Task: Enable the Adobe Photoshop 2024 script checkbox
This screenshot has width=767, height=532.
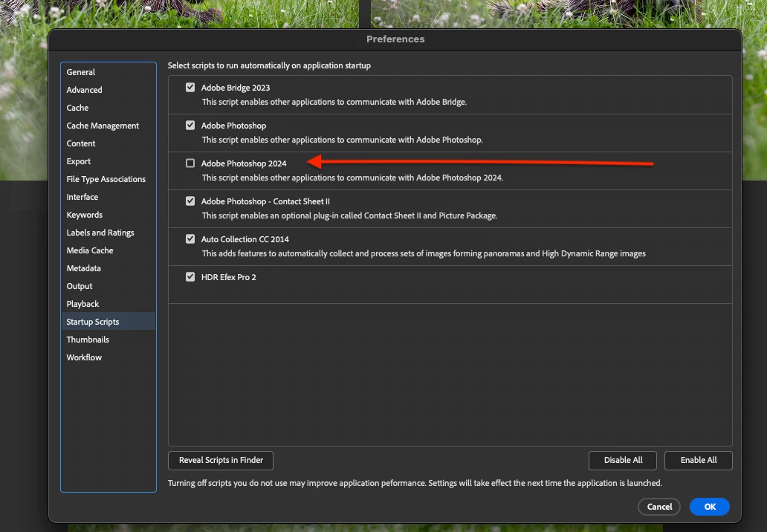Action: pyautogui.click(x=190, y=163)
